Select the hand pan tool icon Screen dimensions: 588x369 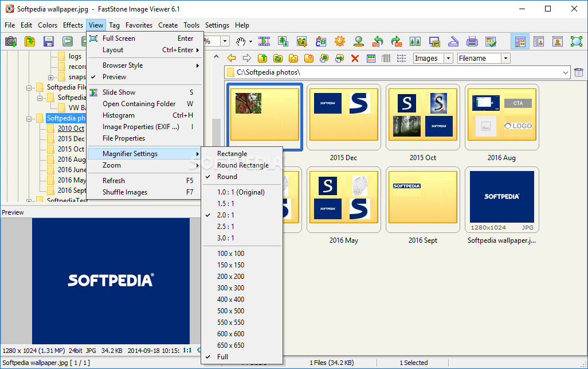(x=241, y=41)
